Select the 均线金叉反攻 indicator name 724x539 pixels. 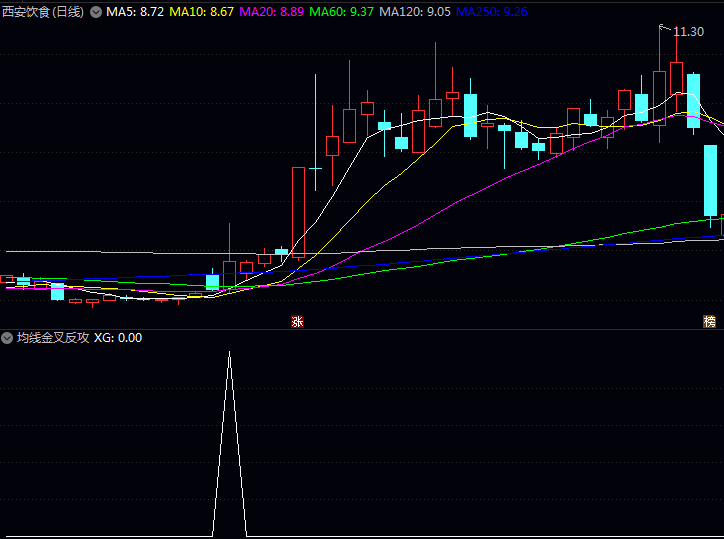point(52,338)
